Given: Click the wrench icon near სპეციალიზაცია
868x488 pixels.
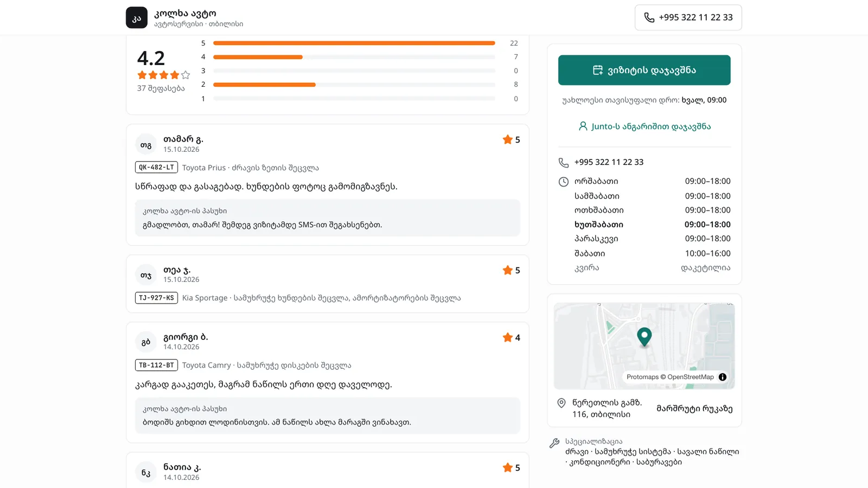Looking at the screenshot, I should 554,443.
